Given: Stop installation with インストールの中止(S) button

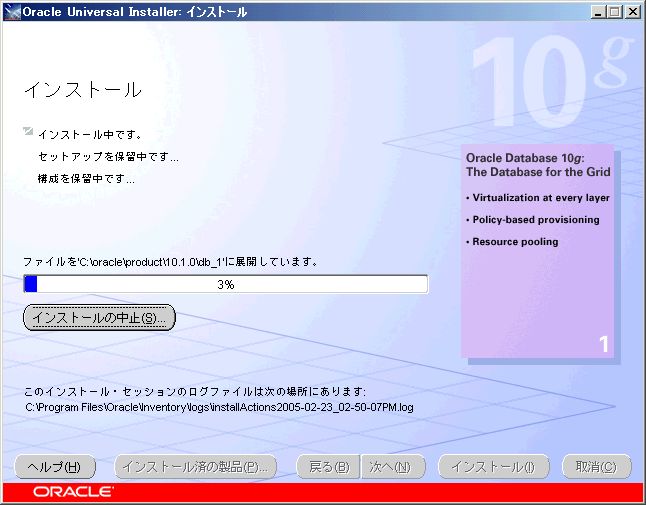Looking at the screenshot, I should 99,318.
